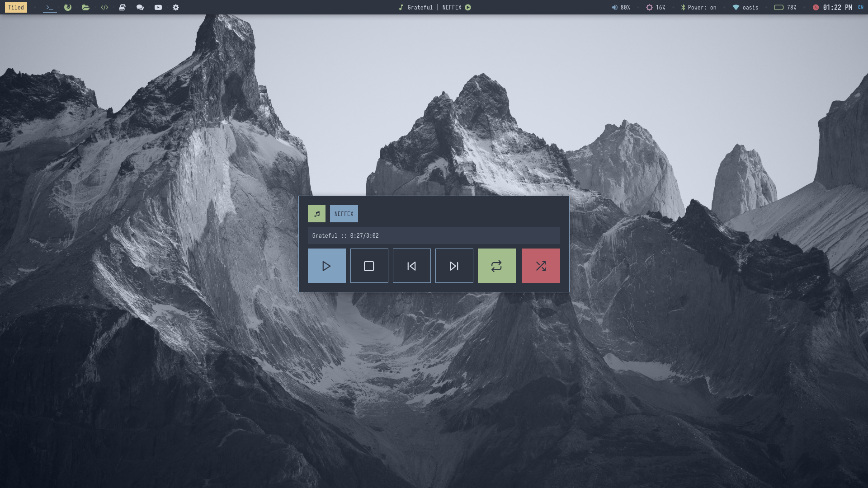
Task: Click the Grateful track progress bar
Action: 433,235
